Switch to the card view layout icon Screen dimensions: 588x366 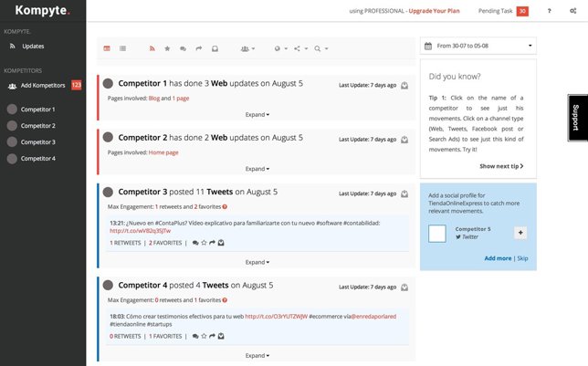click(107, 48)
